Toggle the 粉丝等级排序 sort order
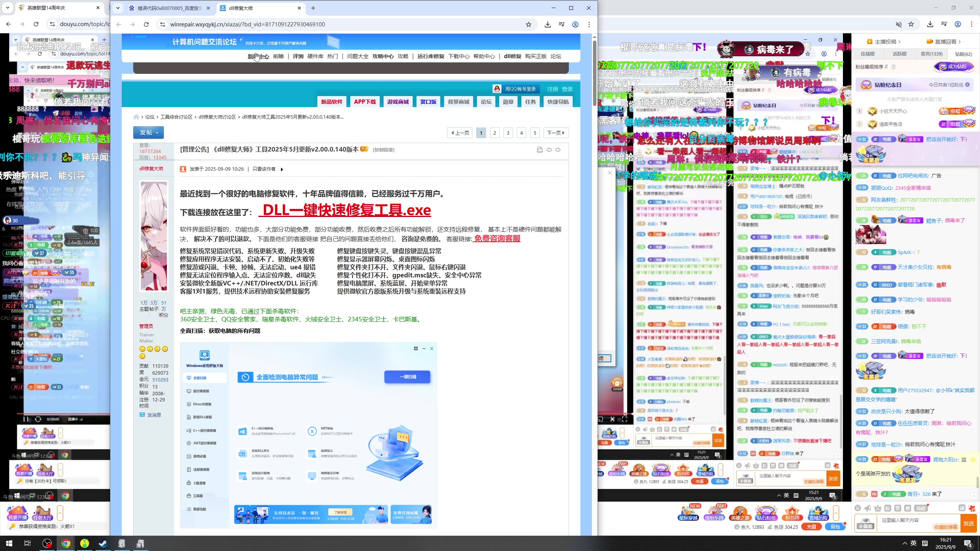 (x=872, y=67)
